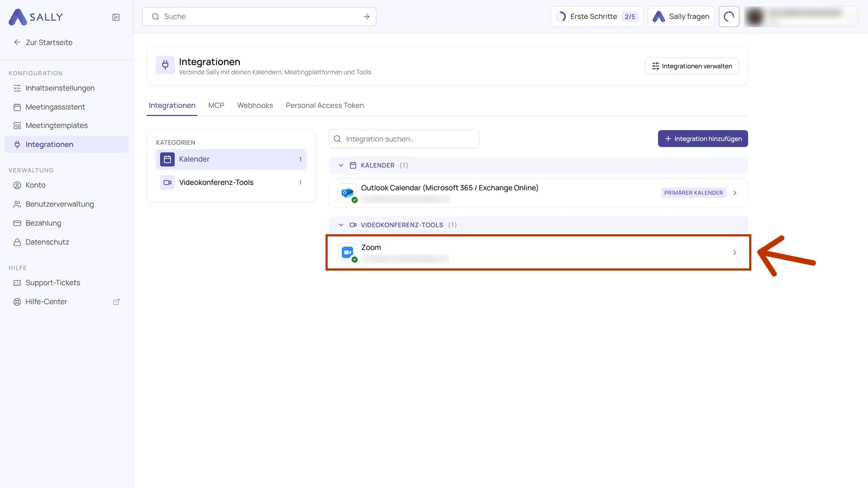Viewport: 868px width, 488px height.
Task: Select Videokonferenz-Tools category filter
Action: tap(231, 183)
